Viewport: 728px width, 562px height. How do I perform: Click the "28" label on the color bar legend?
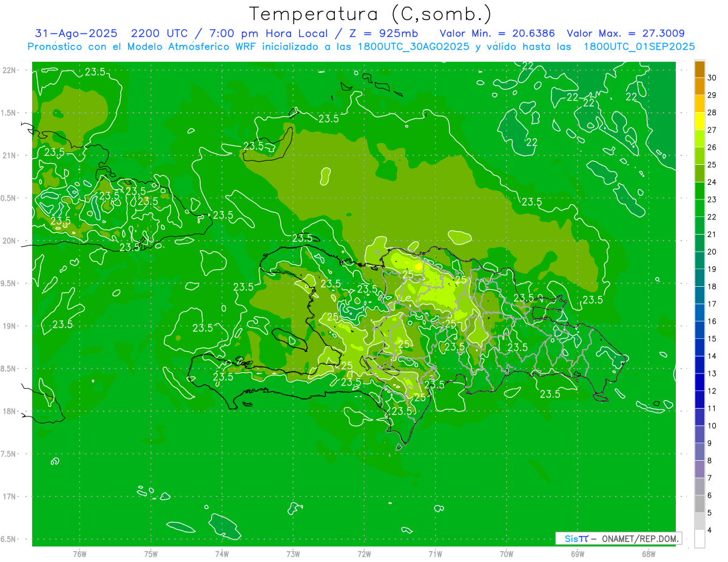point(712,112)
